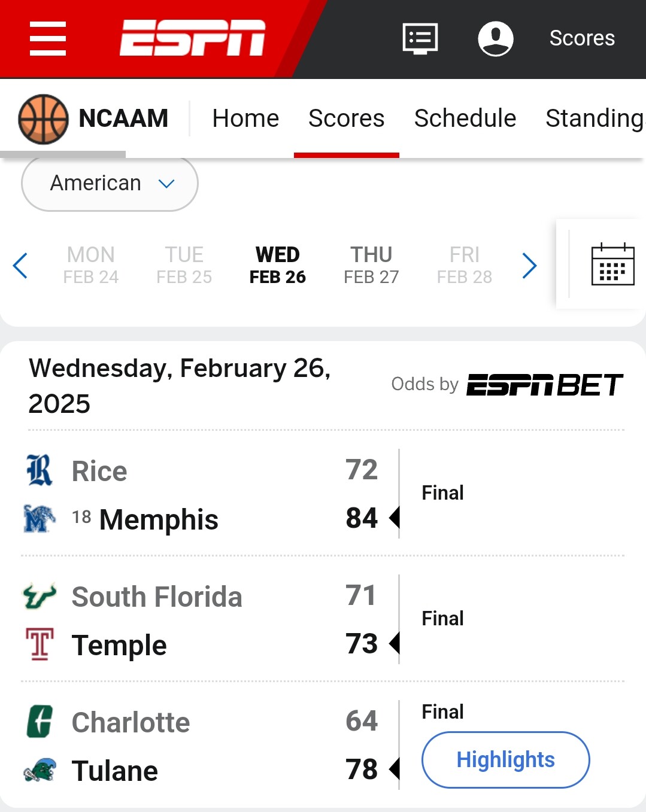
Task: Click the ESPN logo
Action: [192, 38]
